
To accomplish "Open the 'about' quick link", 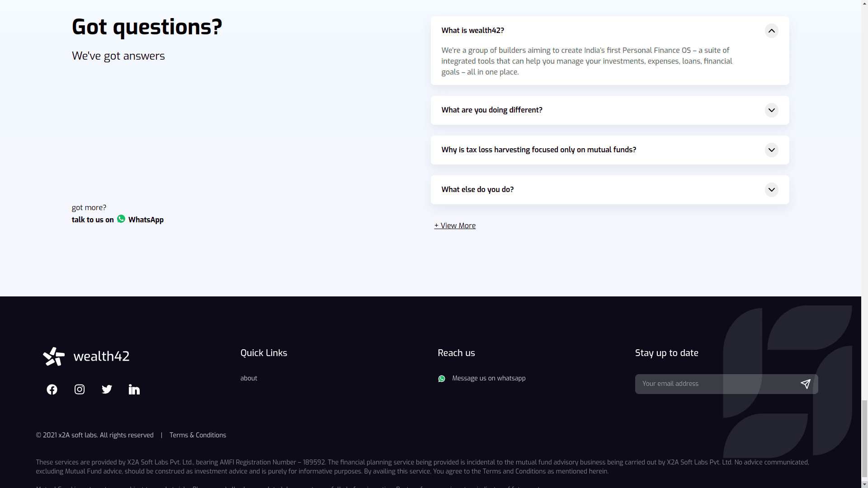I will pyautogui.click(x=249, y=379).
